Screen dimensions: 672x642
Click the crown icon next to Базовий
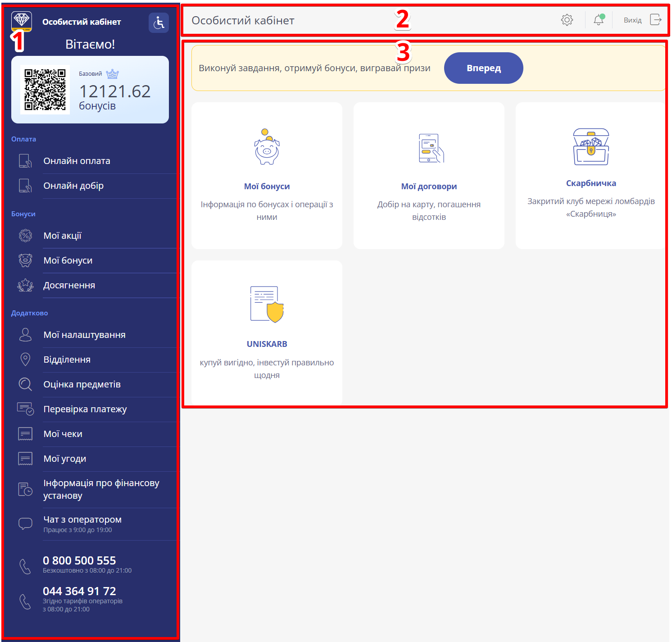point(112,73)
